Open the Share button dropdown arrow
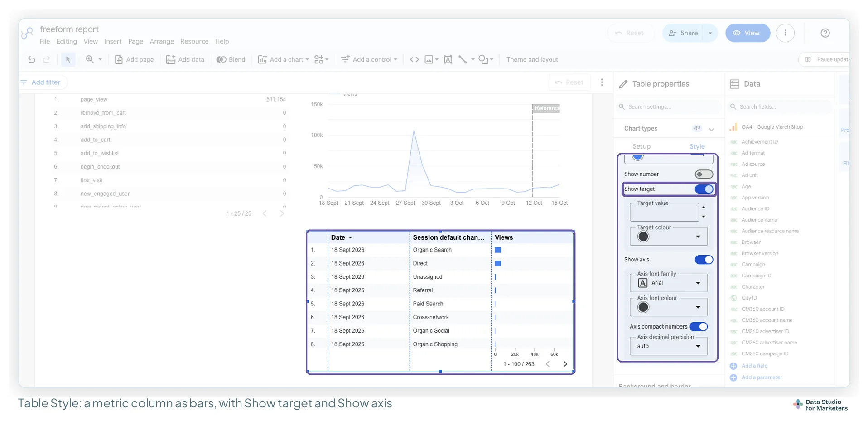 [710, 33]
